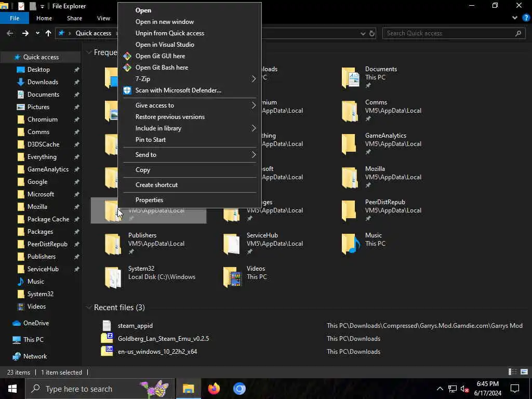Select the steam_appid recent file
Image resolution: width=532 pixels, height=399 pixels.
(x=135, y=326)
